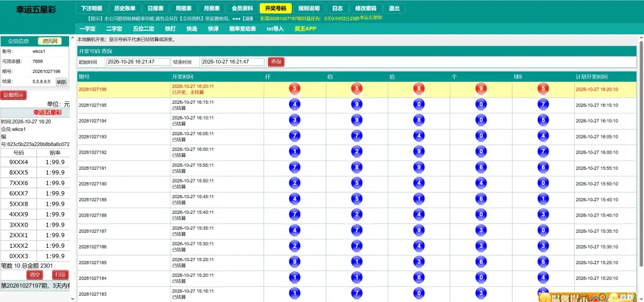Go to 会员资料 tab
This screenshot has height=302, width=644.
242,8
